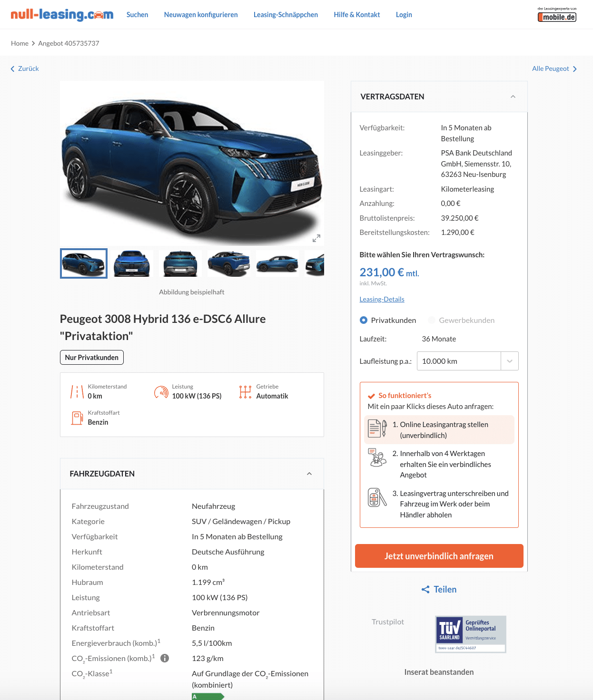This screenshot has height=700, width=593.
Task: Click the null-leasing.com logo
Action: pos(62,15)
